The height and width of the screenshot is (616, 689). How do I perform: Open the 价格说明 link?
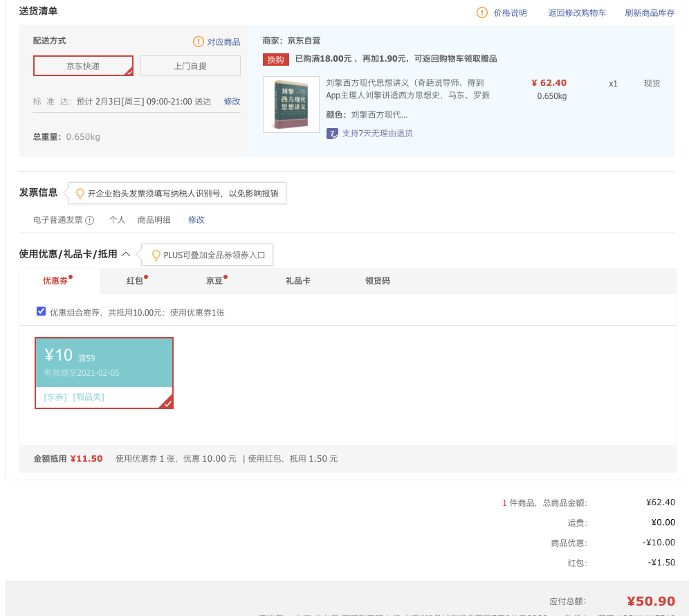coord(510,12)
